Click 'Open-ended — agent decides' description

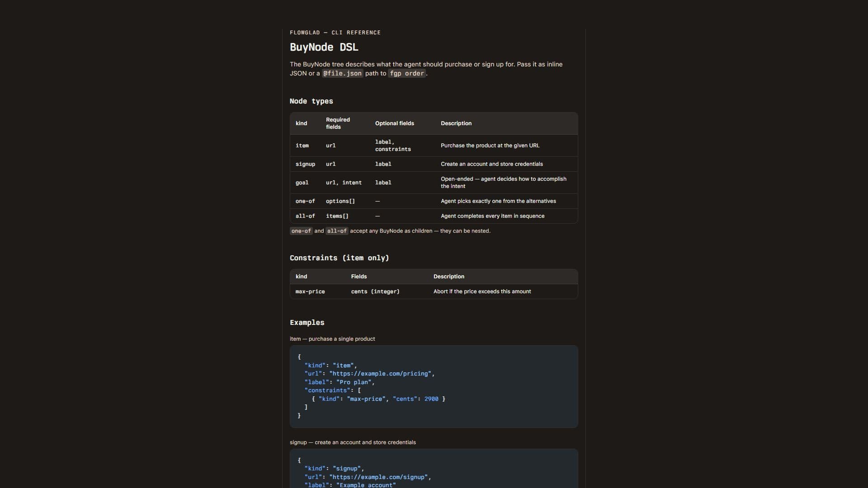504,183
